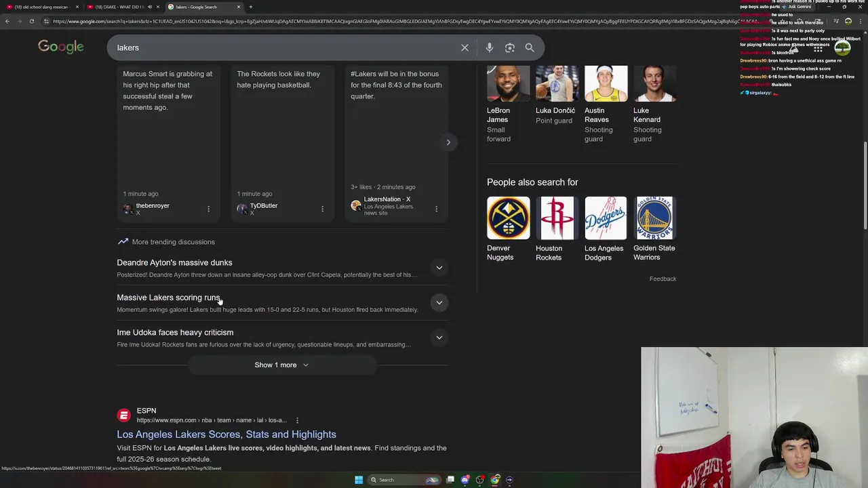Open Luke Kennard player card

[654, 104]
